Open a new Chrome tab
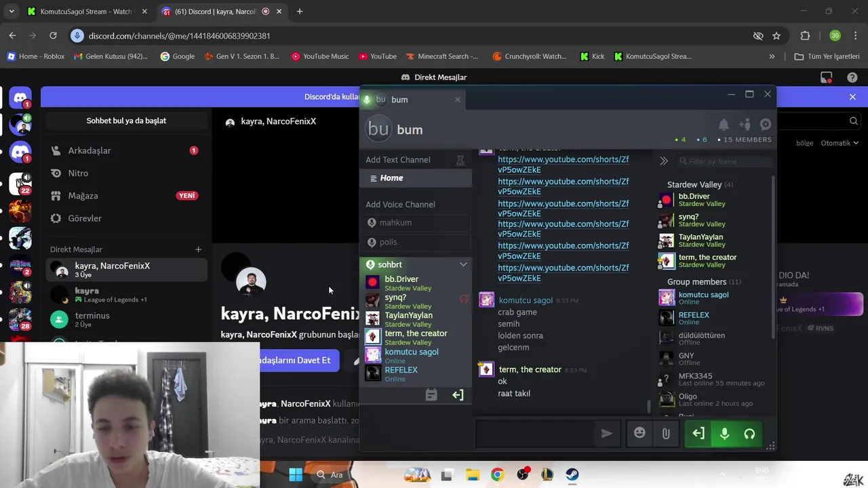The width and height of the screenshot is (868, 488). pos(300,12)
